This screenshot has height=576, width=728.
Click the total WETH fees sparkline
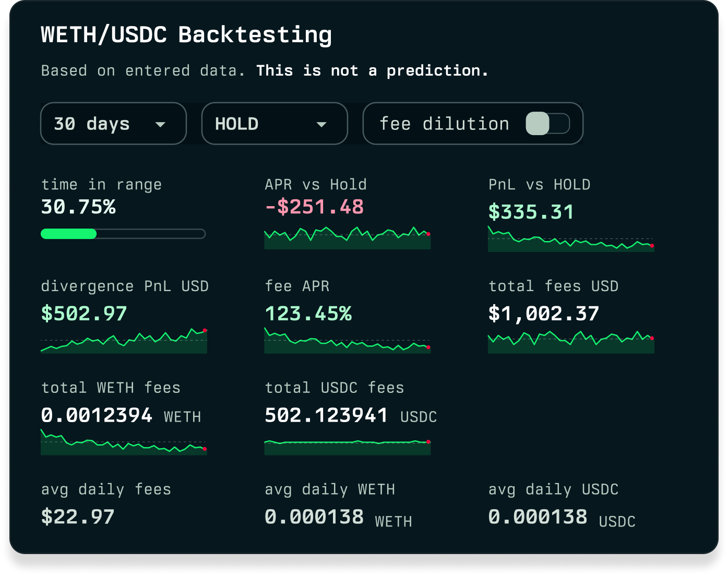pos(124,443)
